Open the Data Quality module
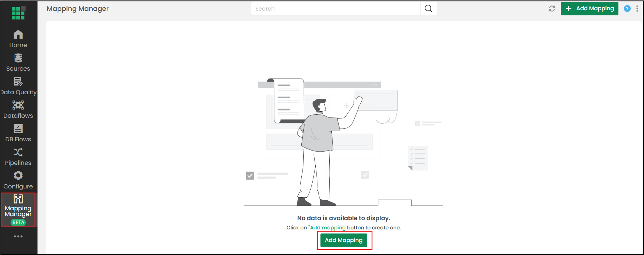The height and width of the screenshot is (255, 644). pos(18,86)
